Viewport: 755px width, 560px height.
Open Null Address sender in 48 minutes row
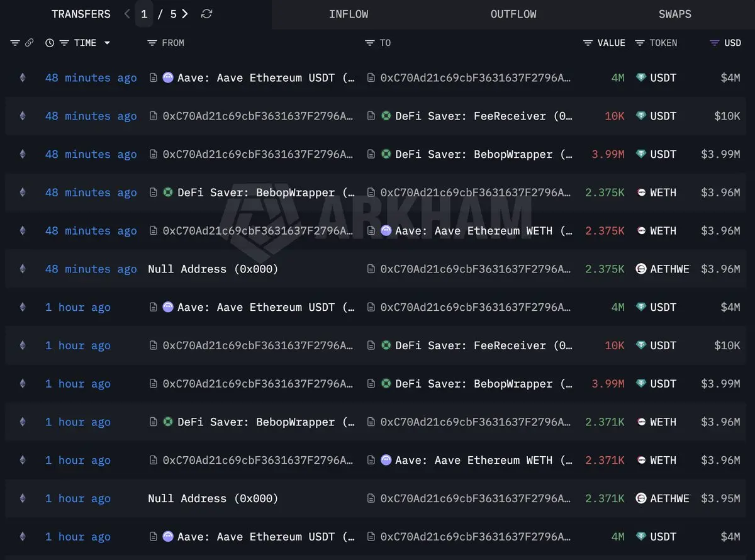coord(213,269)
